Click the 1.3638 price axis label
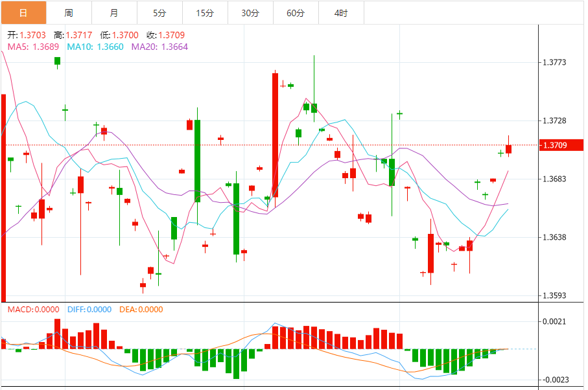The width and height of the screenshot is (588, 390). [x=555, y=237]
